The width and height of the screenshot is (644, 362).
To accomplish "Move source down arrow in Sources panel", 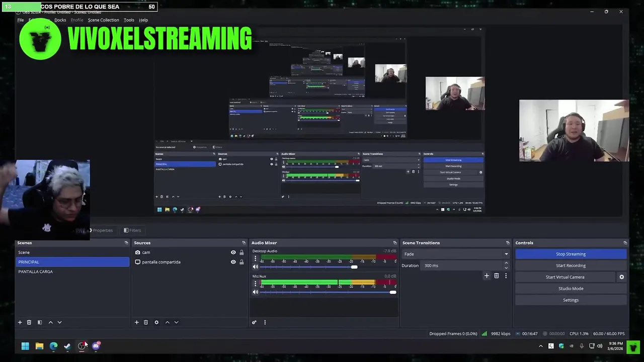I will pos(176,322).
